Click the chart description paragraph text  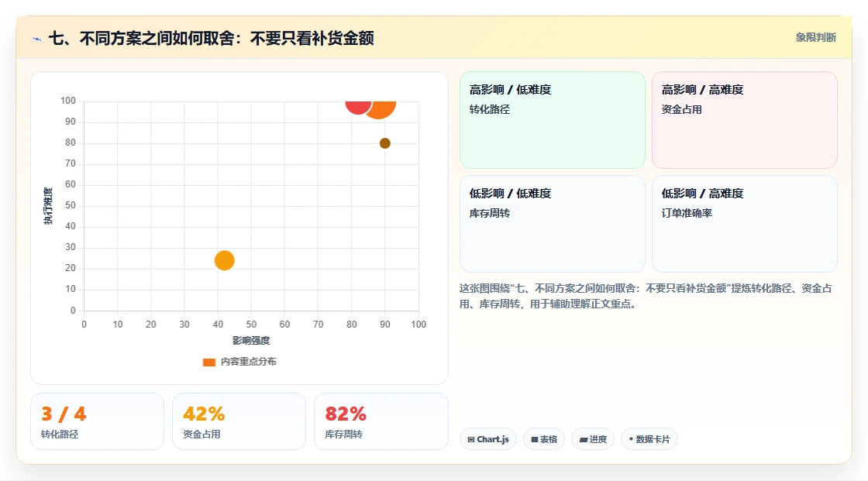646,296
